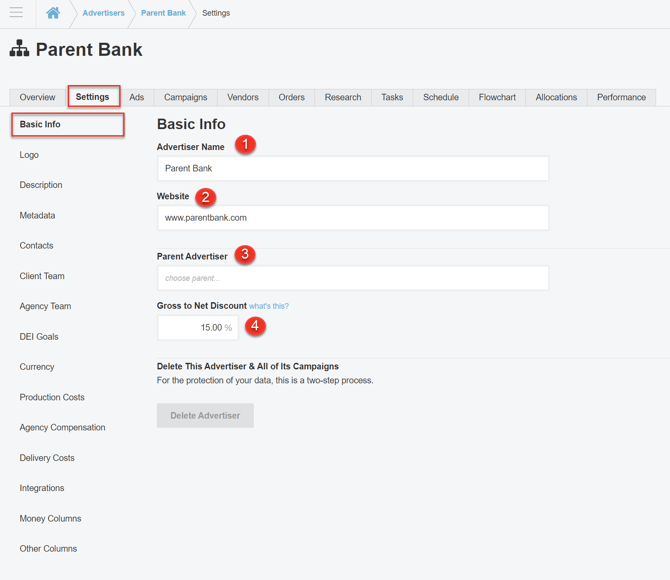View the Performance tab

coord(621,97)
